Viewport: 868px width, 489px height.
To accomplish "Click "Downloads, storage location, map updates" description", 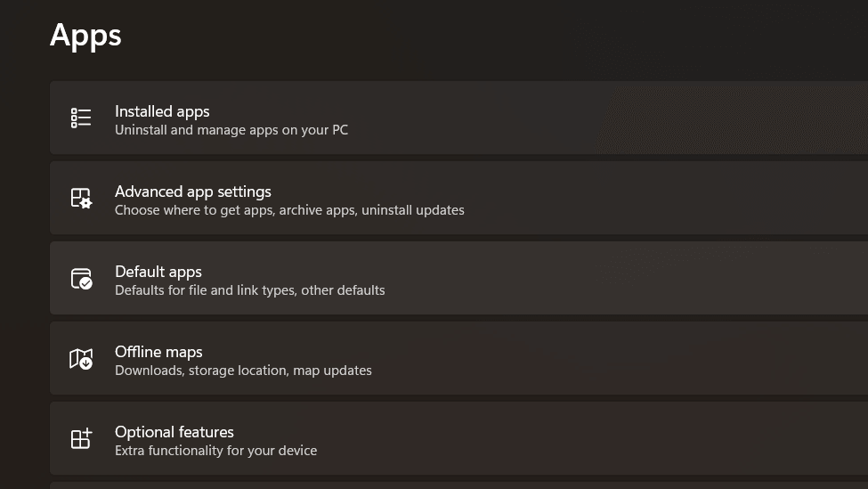I will point(243,371).
